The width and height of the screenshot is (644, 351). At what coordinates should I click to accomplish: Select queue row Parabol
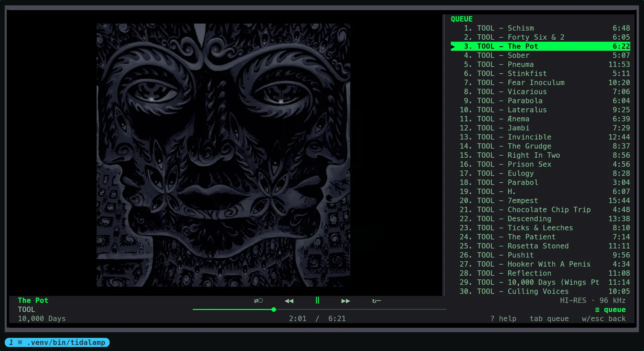coord(540,183)
